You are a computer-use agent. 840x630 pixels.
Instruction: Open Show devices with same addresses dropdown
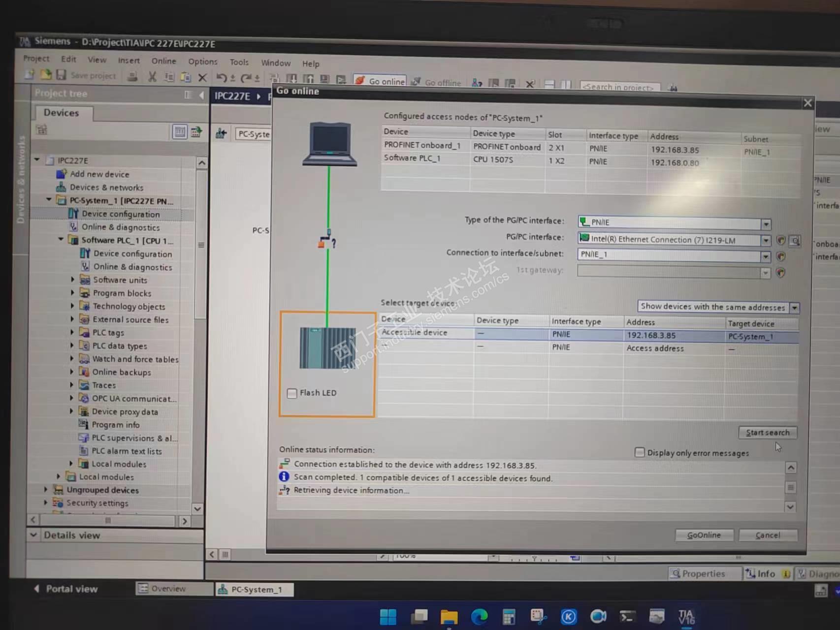click(794, 308)
